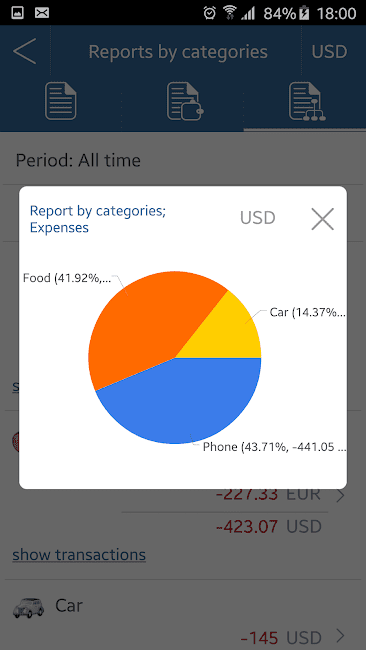This screenshot has width=366, height=650.
Task: Tap the back arrow in the header
Action: pos(25,51)
